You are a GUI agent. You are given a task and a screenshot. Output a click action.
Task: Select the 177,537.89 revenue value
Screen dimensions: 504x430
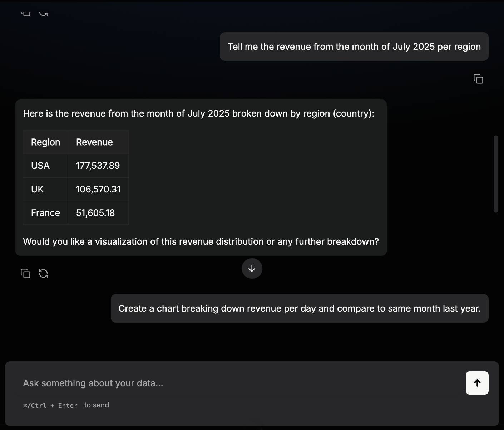pos(98,166)
